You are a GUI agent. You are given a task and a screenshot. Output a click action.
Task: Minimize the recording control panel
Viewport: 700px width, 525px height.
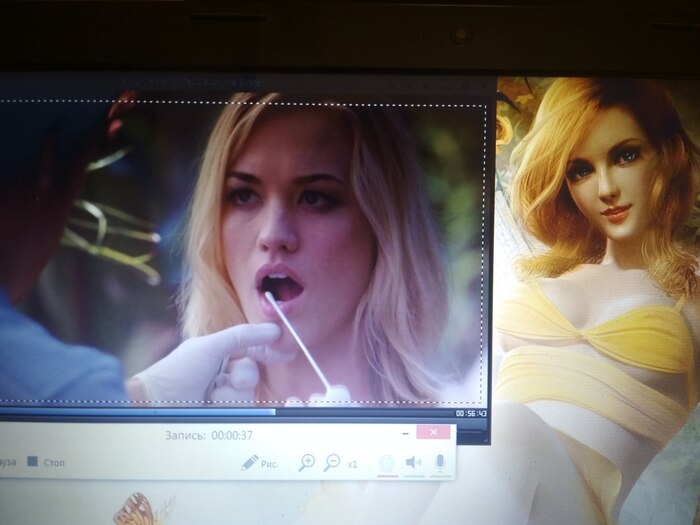(402, 433)
